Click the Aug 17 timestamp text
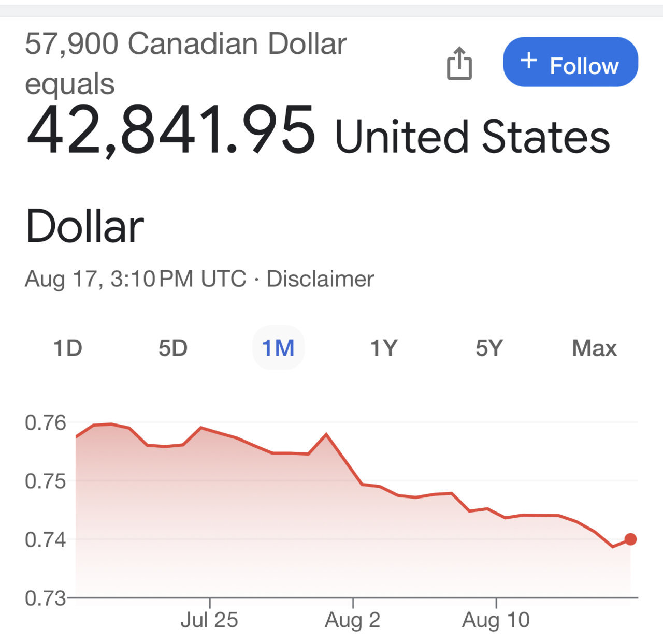Viewport: 663px width, 644px height. [135, 279]
